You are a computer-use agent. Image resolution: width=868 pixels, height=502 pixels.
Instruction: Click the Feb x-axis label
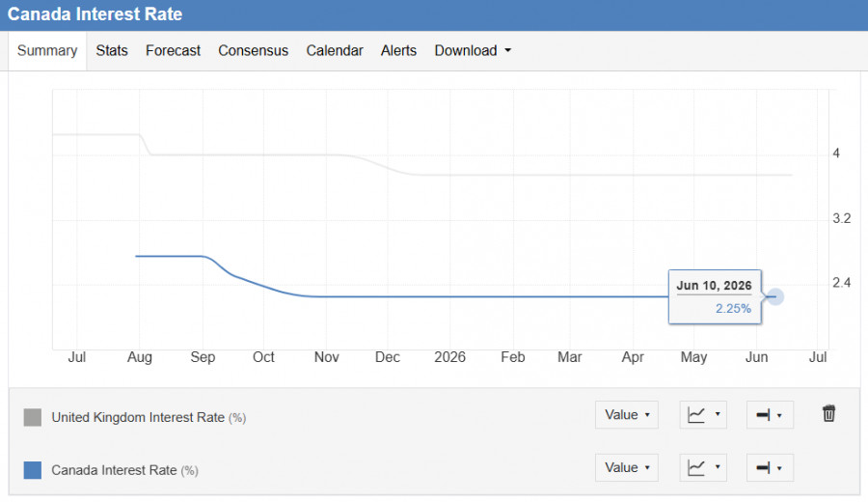point(513,357)
